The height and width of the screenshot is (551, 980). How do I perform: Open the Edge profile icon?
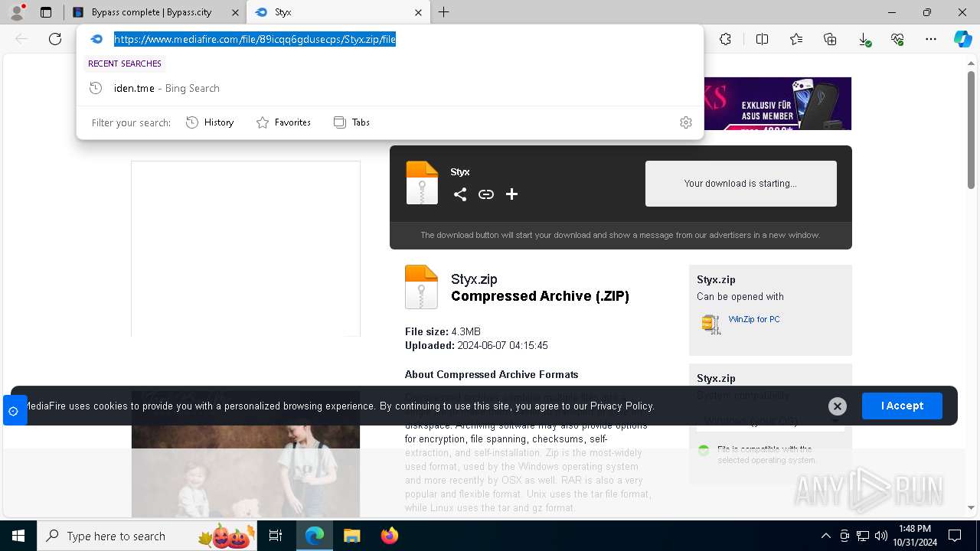(x=17, y=12)
